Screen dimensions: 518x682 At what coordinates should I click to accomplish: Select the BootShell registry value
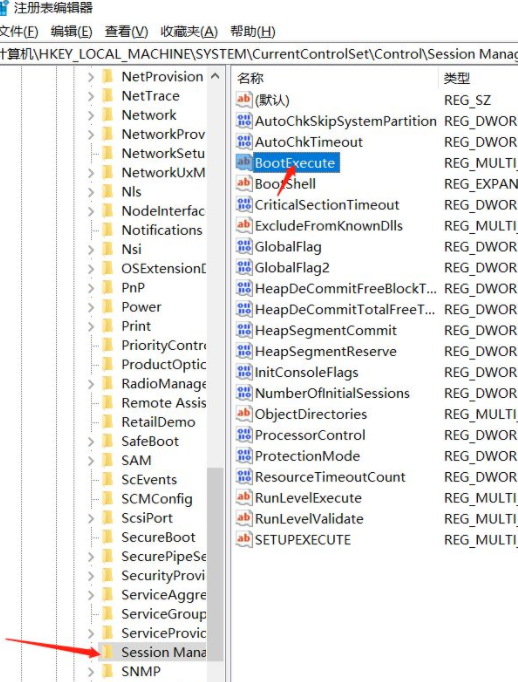[285, 184]
